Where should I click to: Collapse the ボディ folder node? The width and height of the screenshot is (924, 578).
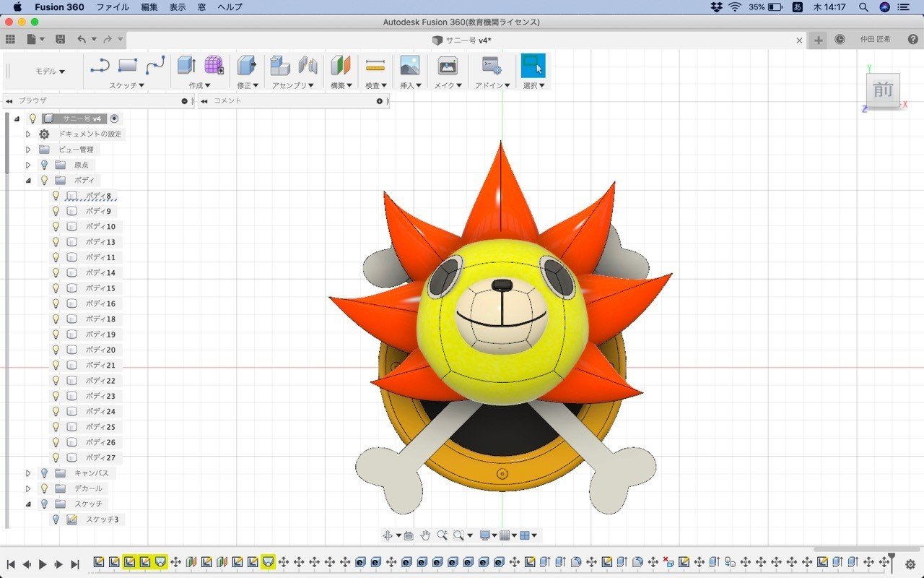(28, 181)
